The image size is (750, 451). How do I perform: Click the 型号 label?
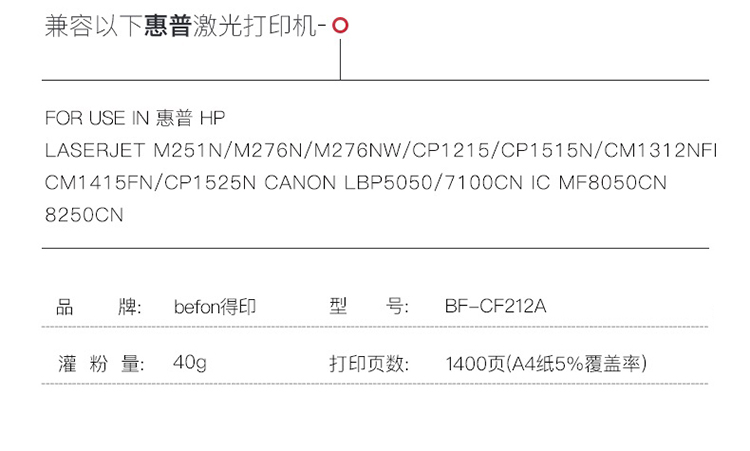coord(369,306)
